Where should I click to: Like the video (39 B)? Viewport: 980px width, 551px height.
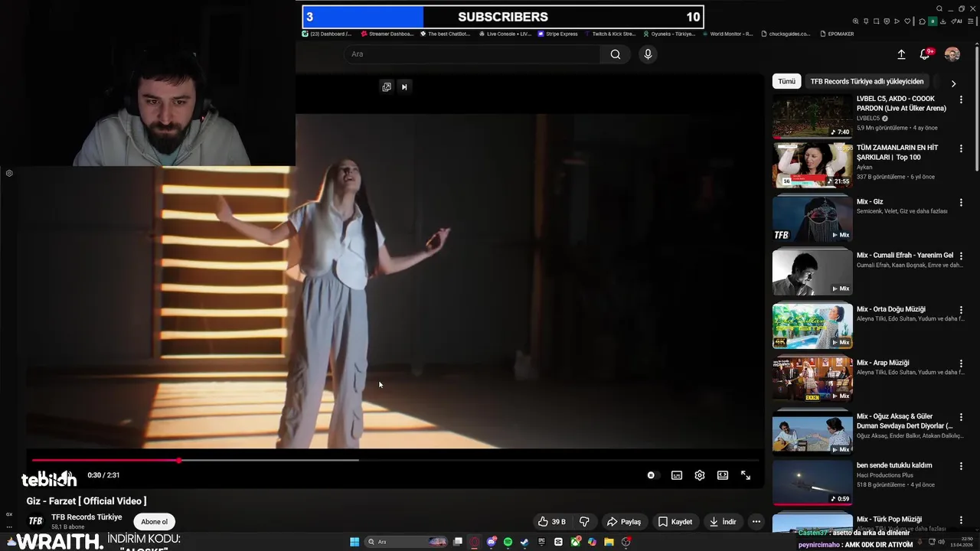[552, 522]
